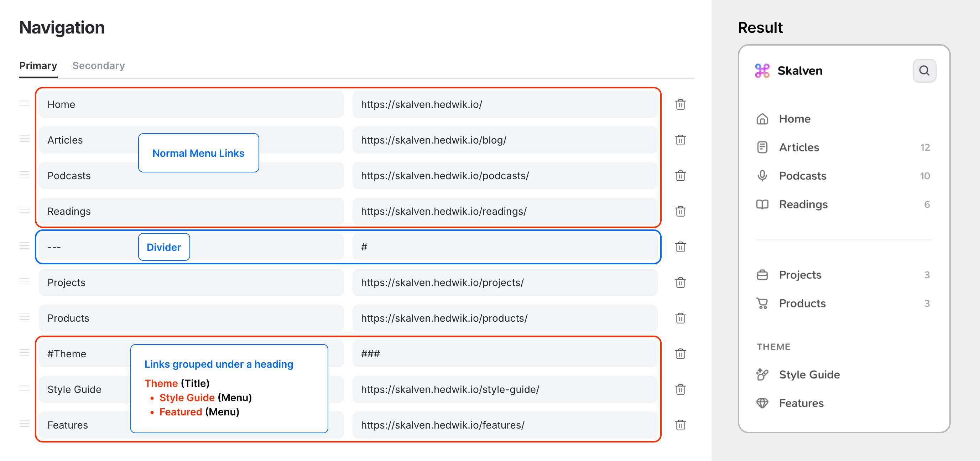
Task: Delete the Home menu link
Action: point(680,104)
